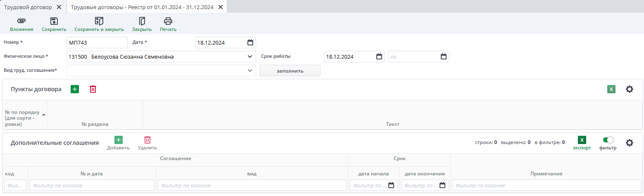Click the Сохранить save disk icon

[54, 21]
